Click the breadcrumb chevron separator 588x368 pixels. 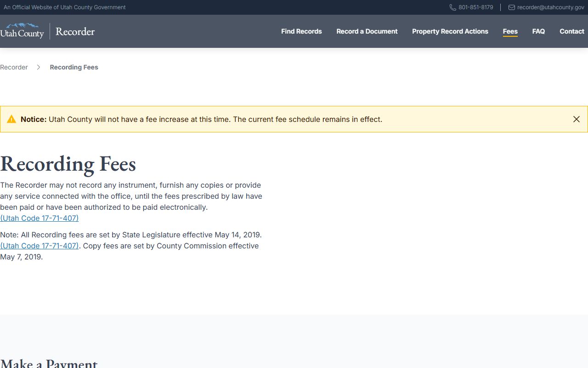(x=39, y=67)
